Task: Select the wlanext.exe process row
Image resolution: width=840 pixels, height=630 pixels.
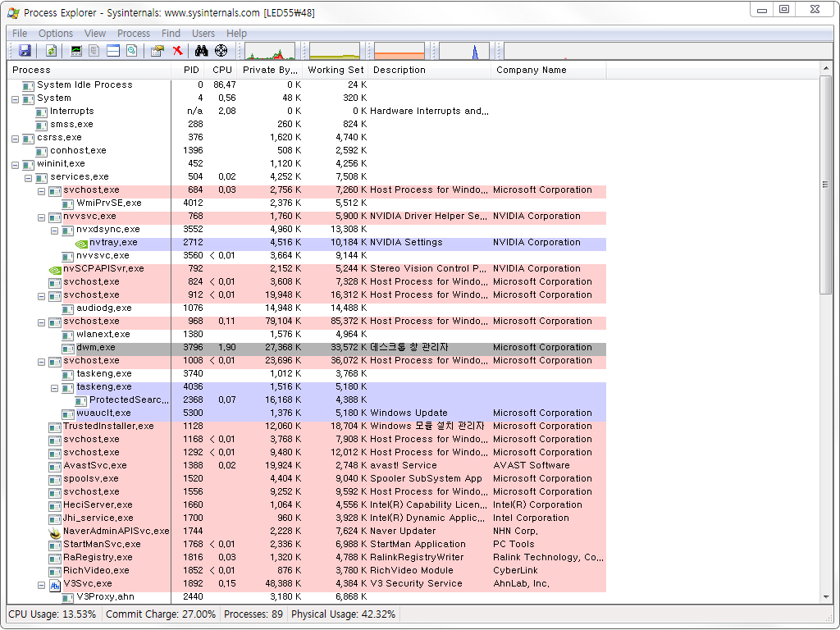Action: point(307,335)
